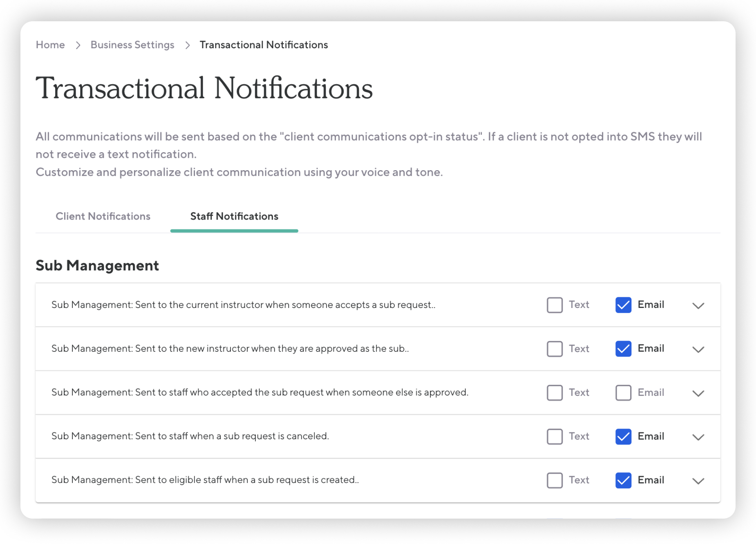Uncheck Email for new instructor approved notification

(x=623, y=349)
